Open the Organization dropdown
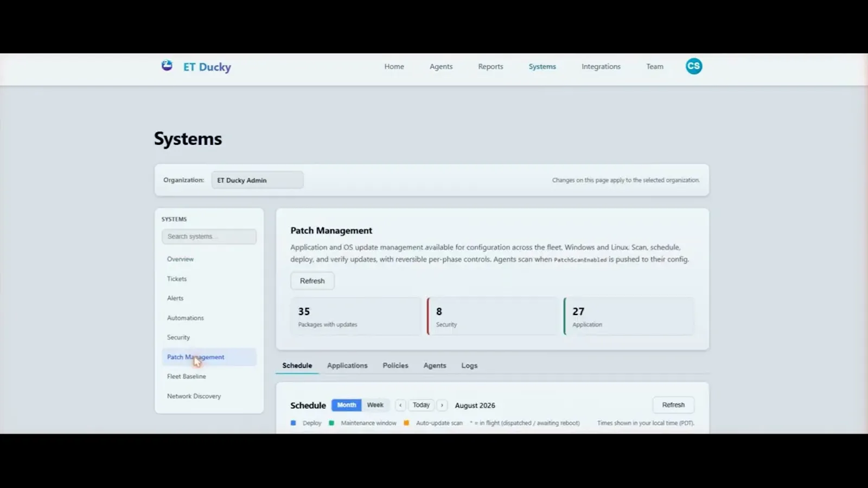The image size is (868, 488). tap(257, 180)
